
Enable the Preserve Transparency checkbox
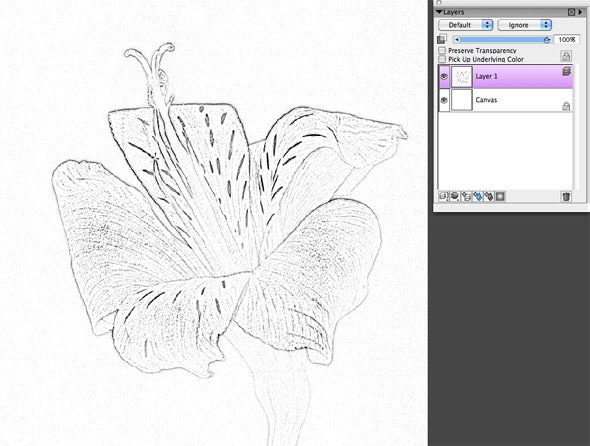coord(442,50)
